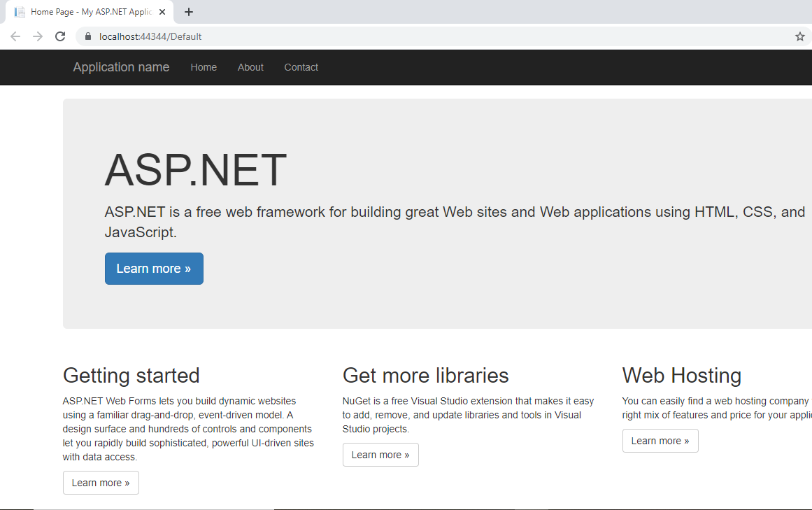Screen dimensions: 812x510
Task: Reload the page with the refresh icon
Action: pyautogui.click(x=60, y=36)
